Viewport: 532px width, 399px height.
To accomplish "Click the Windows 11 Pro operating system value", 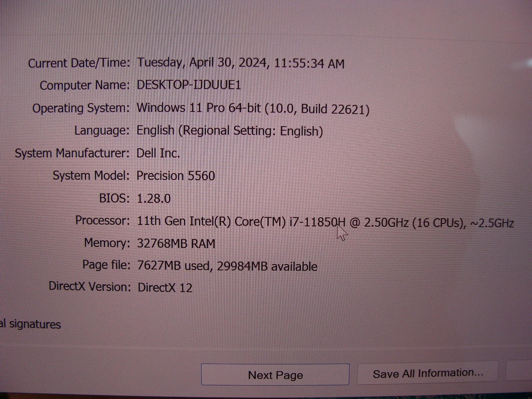I will (x=253, y=109).
